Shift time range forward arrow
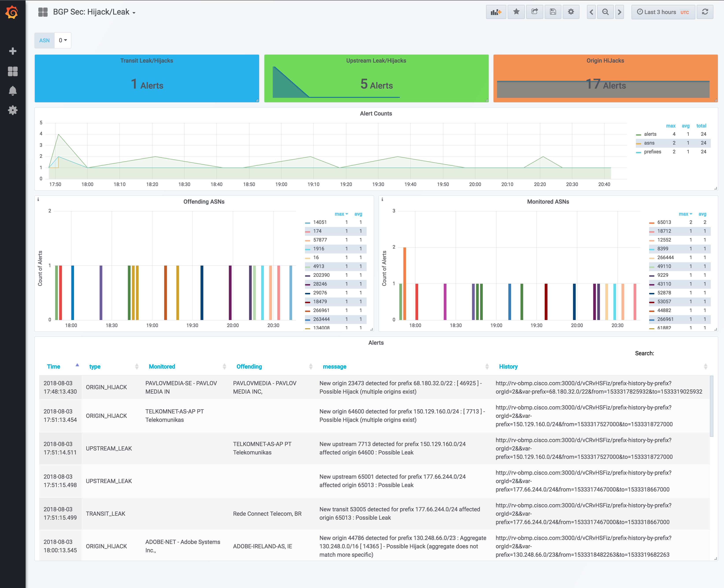The image size is (724, 588). 619,12
